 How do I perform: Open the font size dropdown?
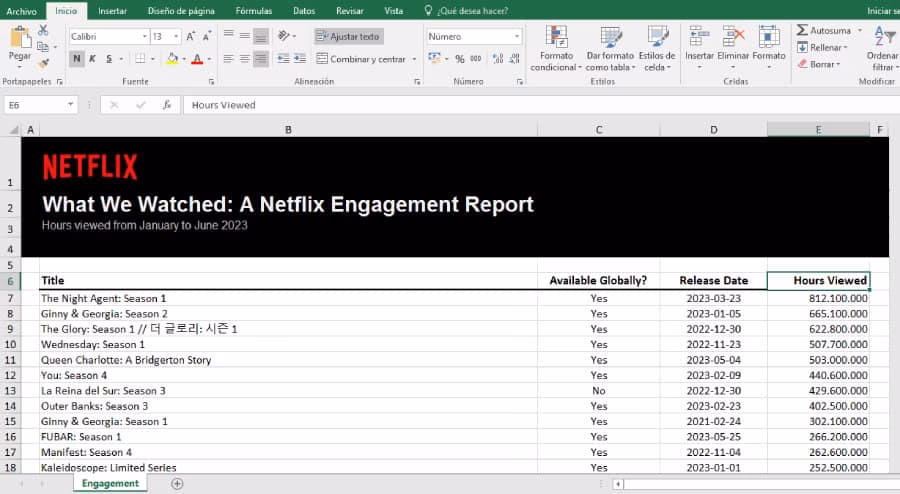tap(176, 36)
